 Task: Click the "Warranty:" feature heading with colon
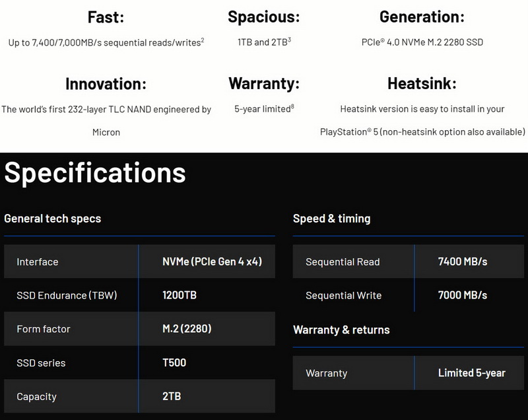[x=264, y=83]
